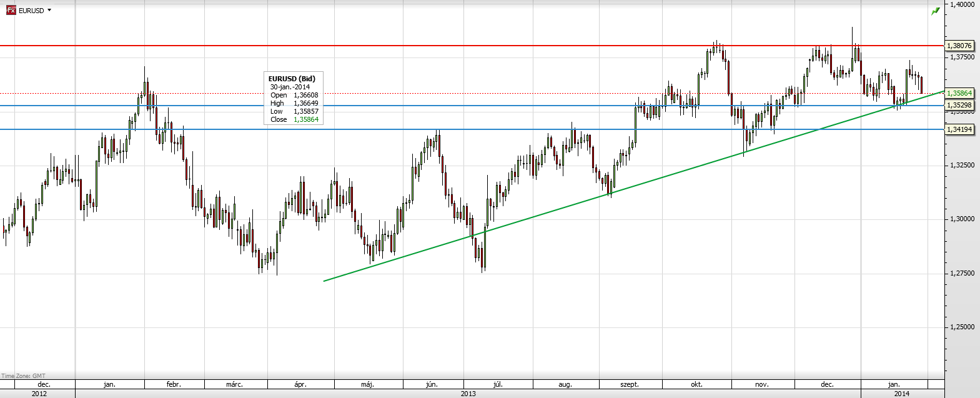Click the 'máj.' month label
The height and width of the screenshot is (398, 980).
pyautogui.click(x=368, y=385)
